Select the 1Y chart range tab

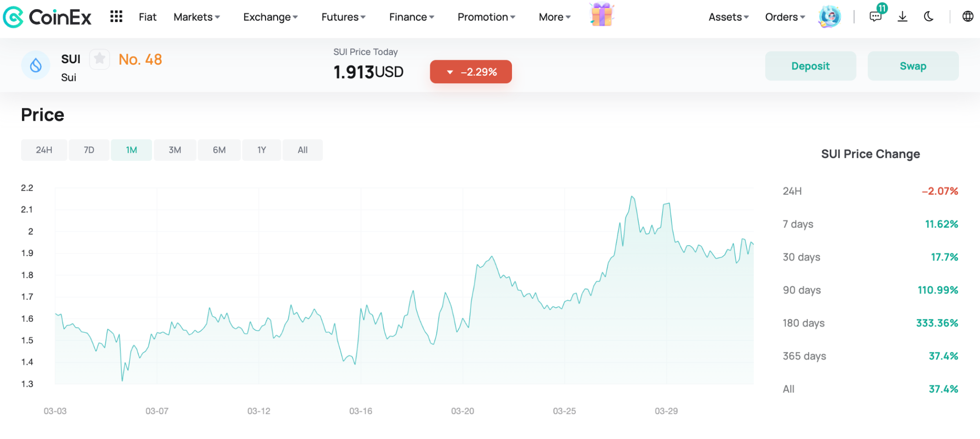262,150
